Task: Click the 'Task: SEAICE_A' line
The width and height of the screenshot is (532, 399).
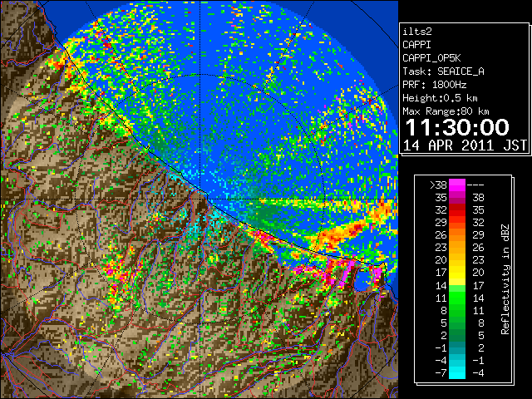Action: click(443, 71)
